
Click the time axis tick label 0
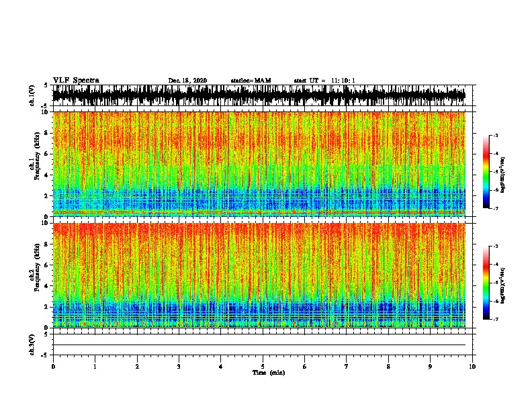(x=53, y=367)
